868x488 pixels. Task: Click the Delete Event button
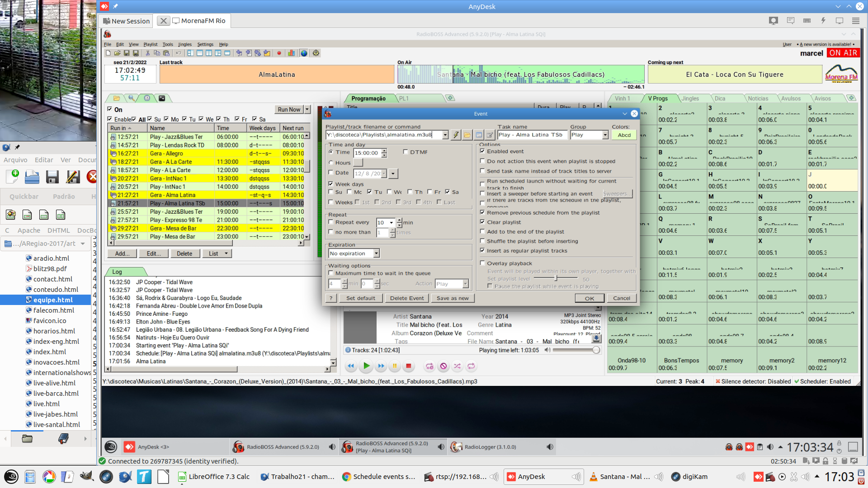[407, 298]
